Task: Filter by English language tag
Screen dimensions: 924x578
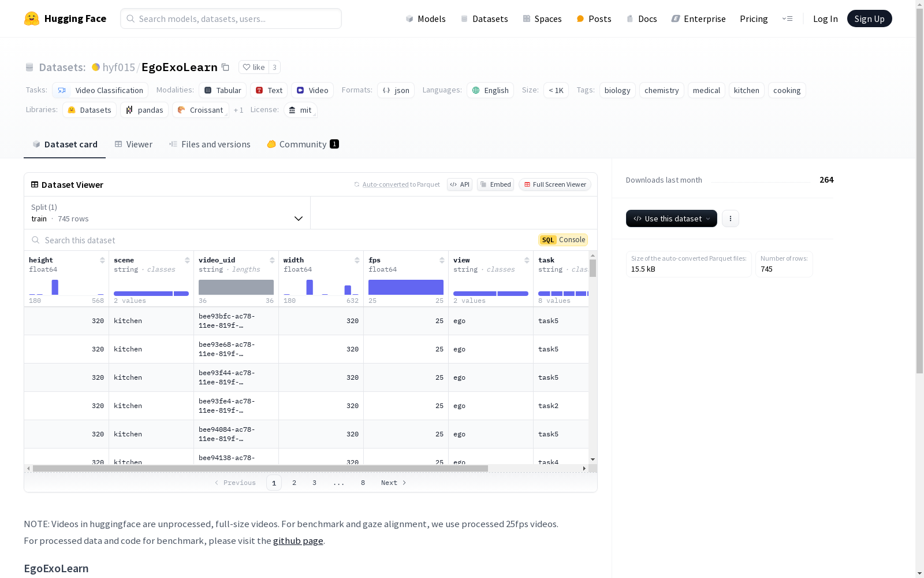Action: 490,90
